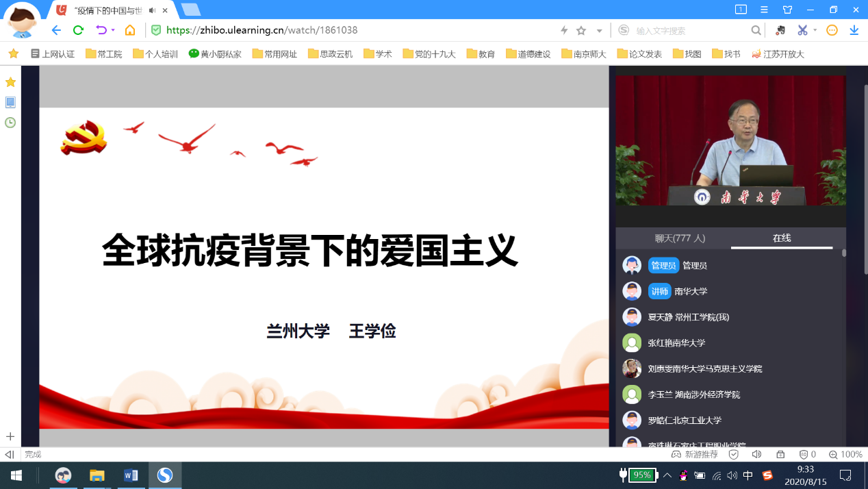Show hidden system tray icons
Screen dimensions: 868x489
coord(667,475)
